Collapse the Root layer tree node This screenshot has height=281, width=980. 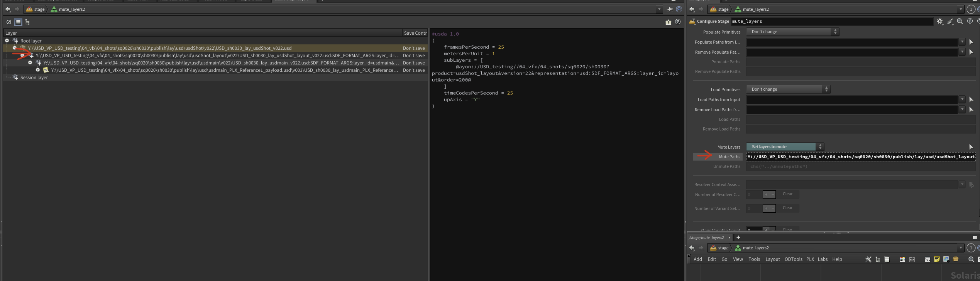point(7,41)
